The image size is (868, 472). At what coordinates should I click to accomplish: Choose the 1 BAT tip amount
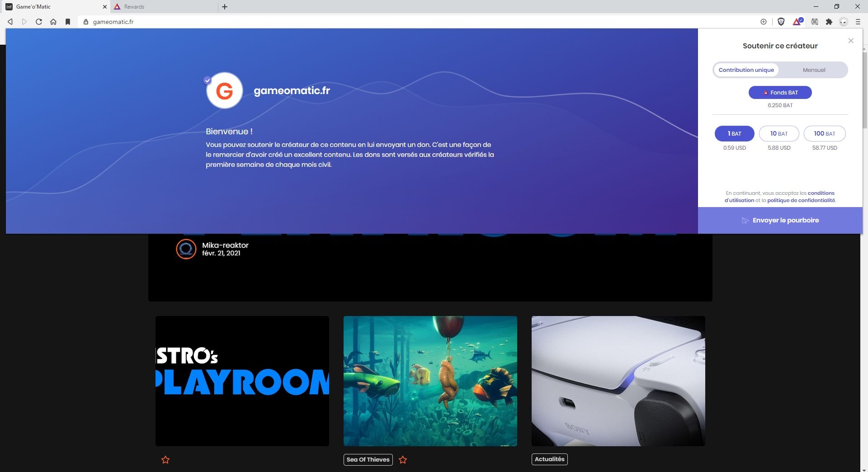(734, 133)
